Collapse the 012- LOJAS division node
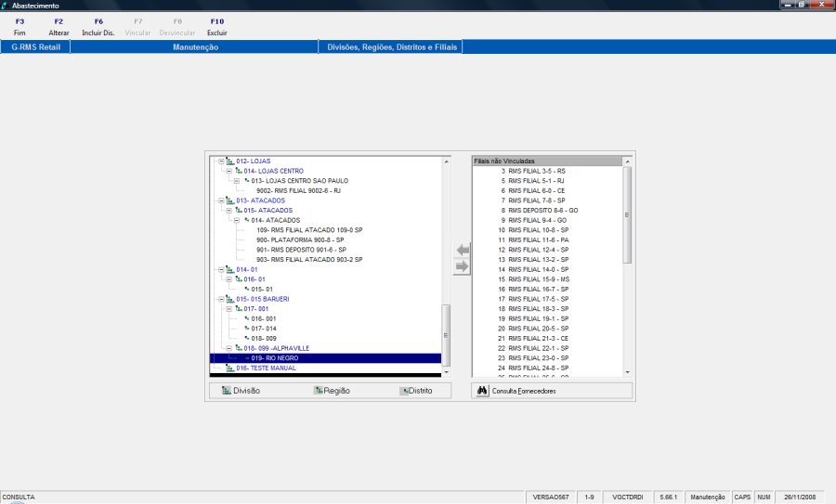The height and width of the screenshot is (504, 836). tap(221, 161)
